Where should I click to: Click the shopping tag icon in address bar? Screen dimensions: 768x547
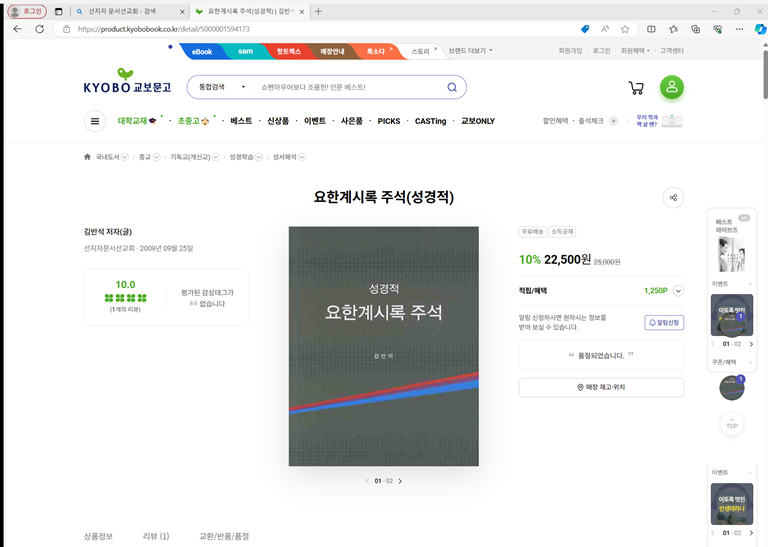pyautogui.click(x=585, y=29)
